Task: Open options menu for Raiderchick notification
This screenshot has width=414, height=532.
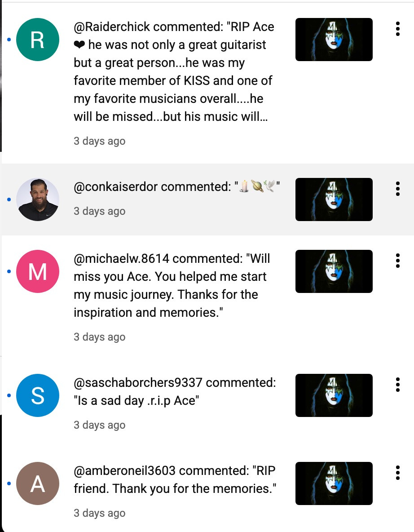Action: tap(398, 29)
